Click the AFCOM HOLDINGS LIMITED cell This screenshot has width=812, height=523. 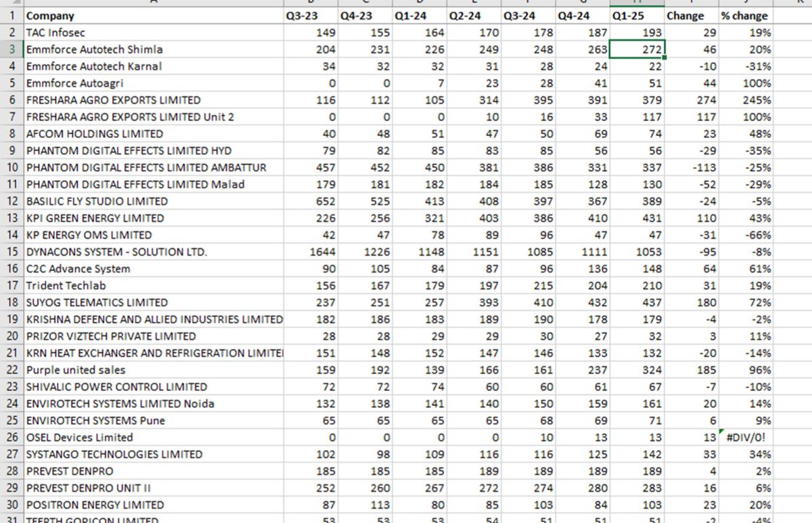(x=154, y=134)
